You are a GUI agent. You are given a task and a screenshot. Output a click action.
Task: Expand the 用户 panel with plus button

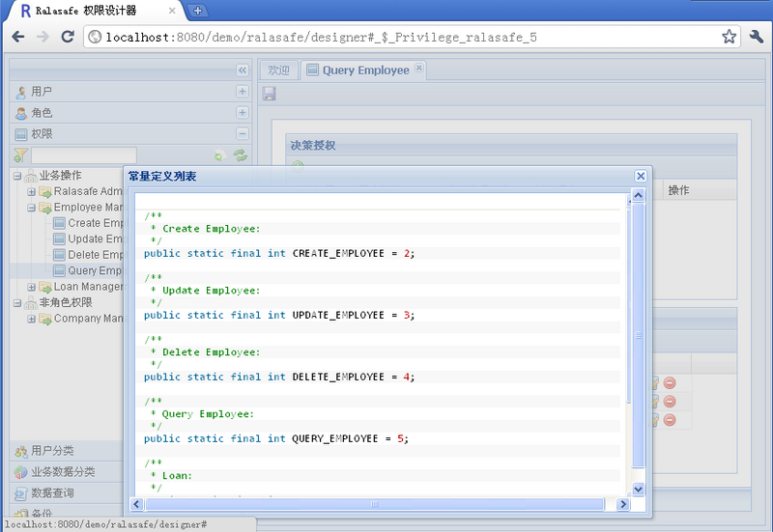242,92
